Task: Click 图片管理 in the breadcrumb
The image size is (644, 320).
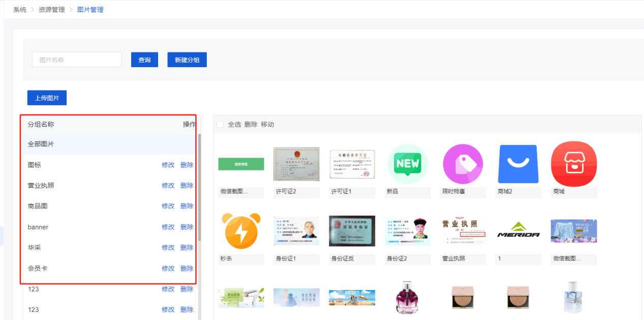Action: click(90, 10)
